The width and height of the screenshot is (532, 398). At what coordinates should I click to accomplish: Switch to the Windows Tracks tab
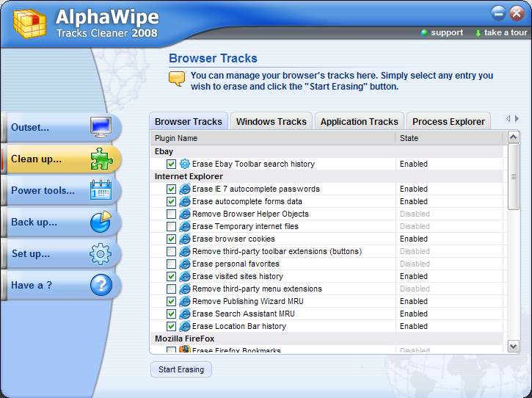click(271, 122)
